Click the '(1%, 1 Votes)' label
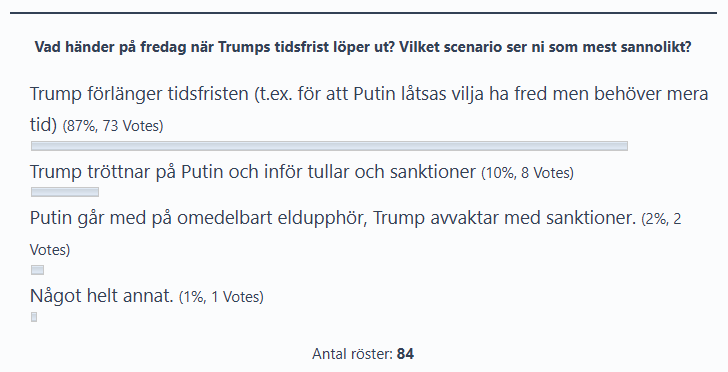 (221, 297)
